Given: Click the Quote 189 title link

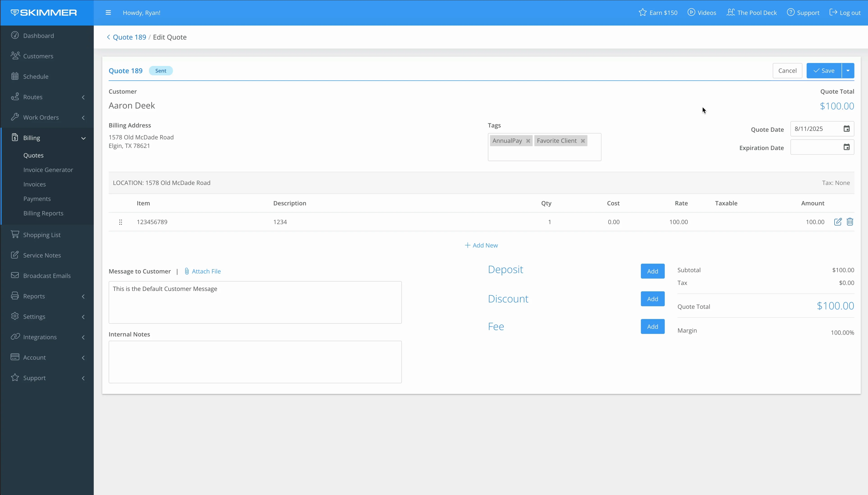Looking at the screenshot, I should (x=125, y=71).
